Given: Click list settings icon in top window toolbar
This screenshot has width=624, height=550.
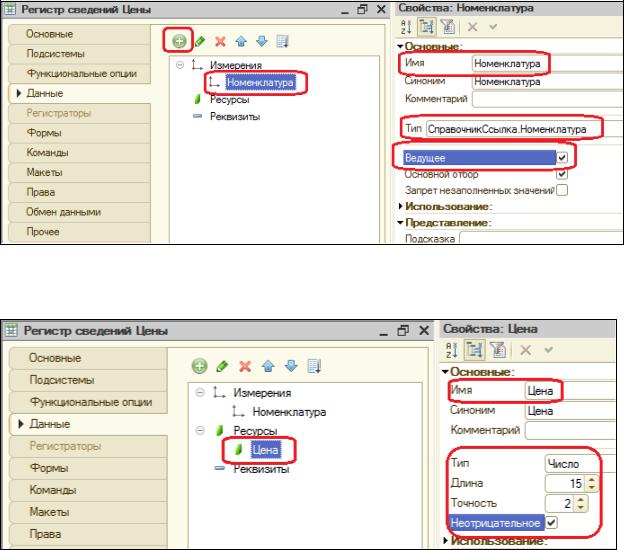Looking at the screenshot, I should point(282,41).
